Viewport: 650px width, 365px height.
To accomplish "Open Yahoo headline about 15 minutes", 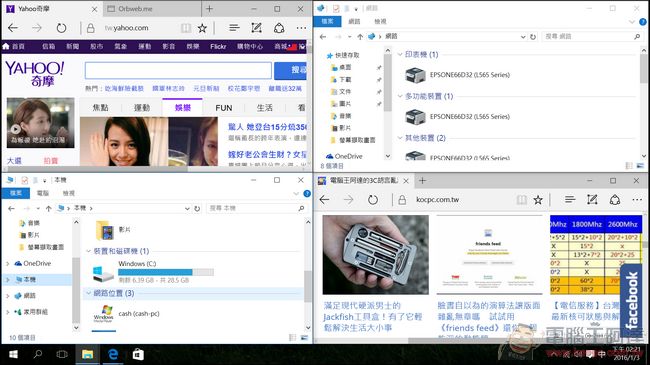I will click(x=267, y=127).
